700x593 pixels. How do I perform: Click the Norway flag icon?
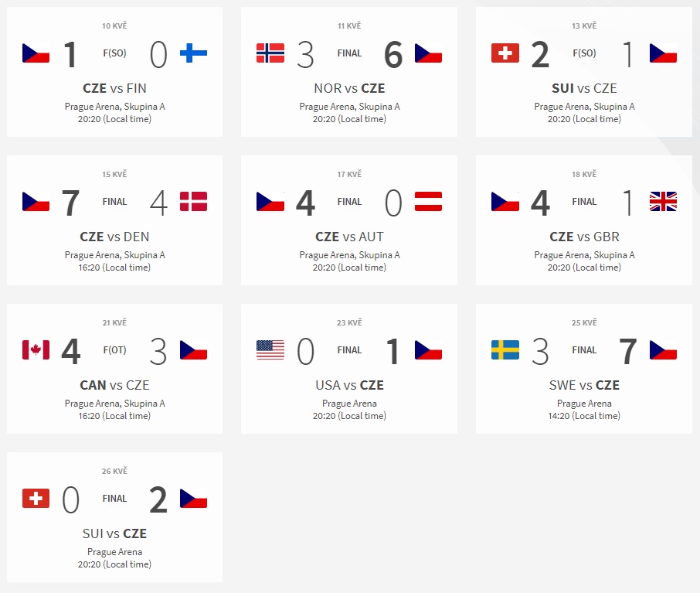click(x=270, y=53)
